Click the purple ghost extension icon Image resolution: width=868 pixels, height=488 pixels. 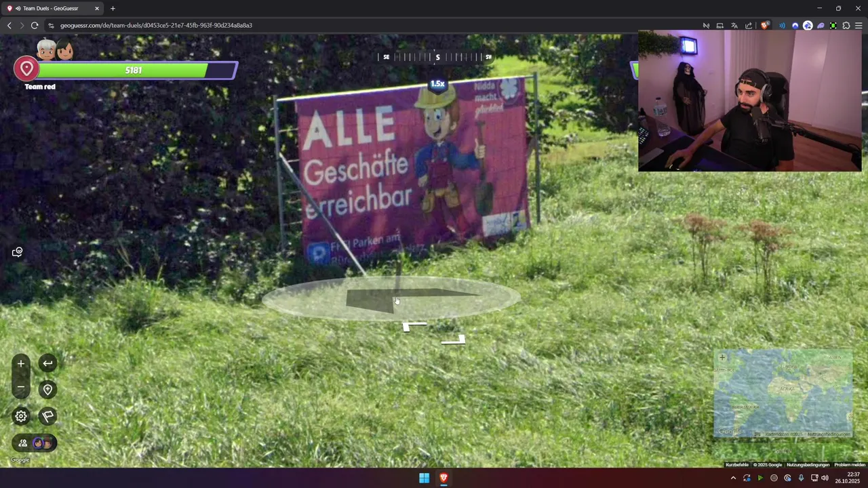click(821, 26)
